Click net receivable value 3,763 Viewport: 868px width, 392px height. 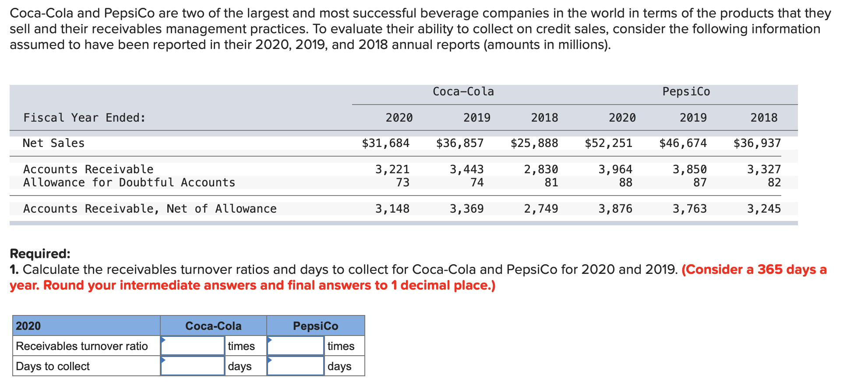690,209
